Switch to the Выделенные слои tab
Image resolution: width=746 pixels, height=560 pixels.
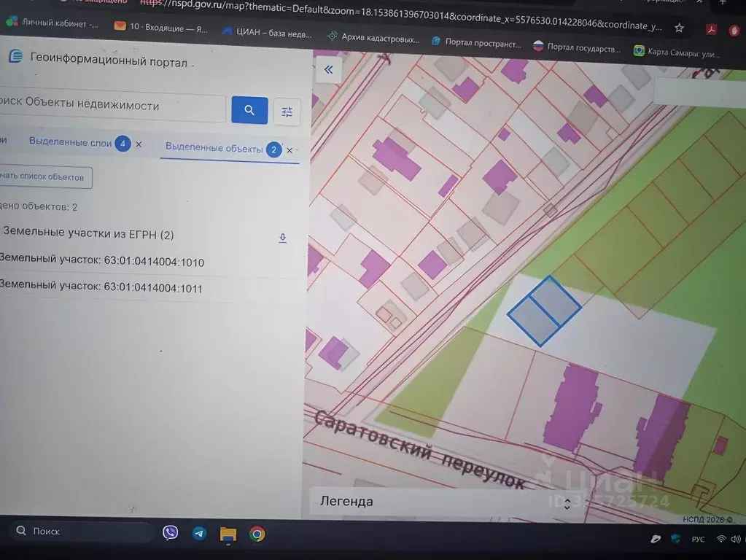click(x=70, y=143)
